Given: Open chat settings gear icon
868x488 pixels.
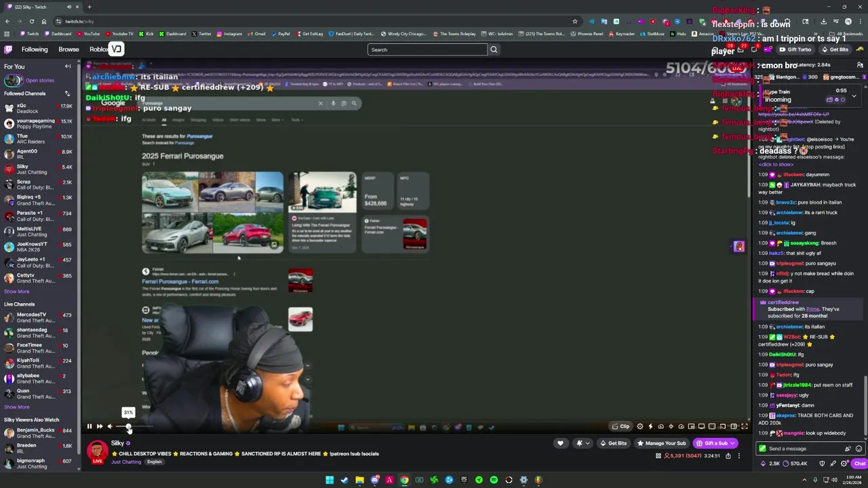Looking at the screenshot, I should pyautogui.click(x=844, y=464).
